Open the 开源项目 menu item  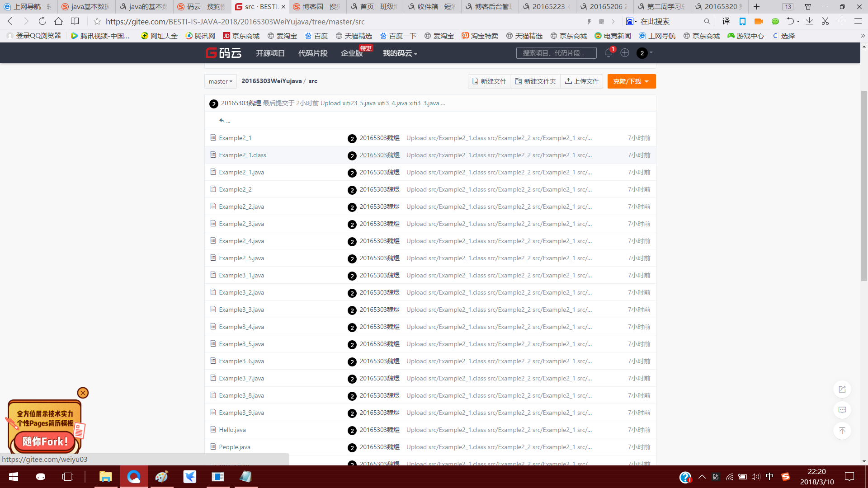(x=270, y=53)
